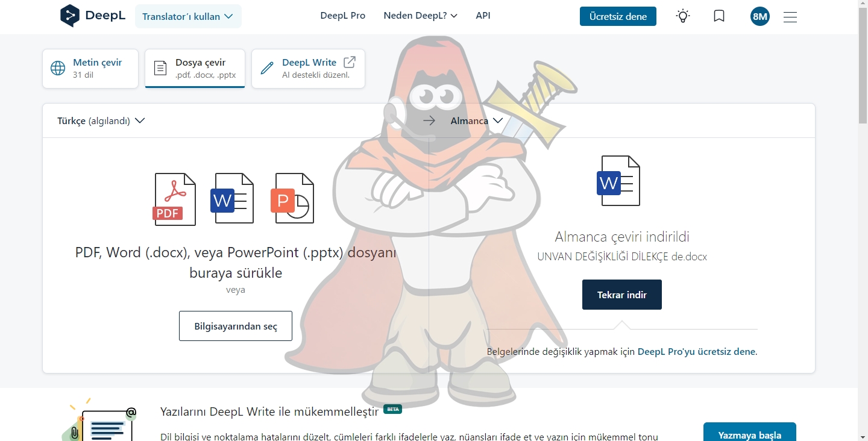Click the translated Word document icon
The width and height of the screenshot is (868, 441).
618,181
